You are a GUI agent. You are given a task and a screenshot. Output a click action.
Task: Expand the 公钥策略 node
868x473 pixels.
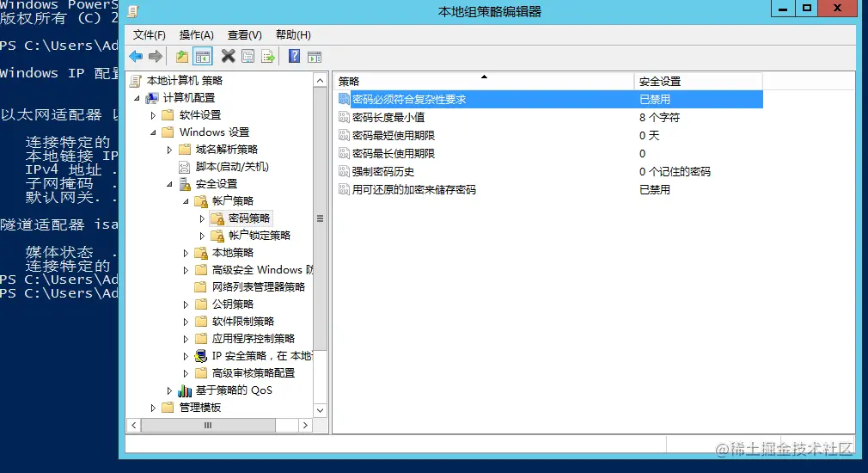(186, 304)
